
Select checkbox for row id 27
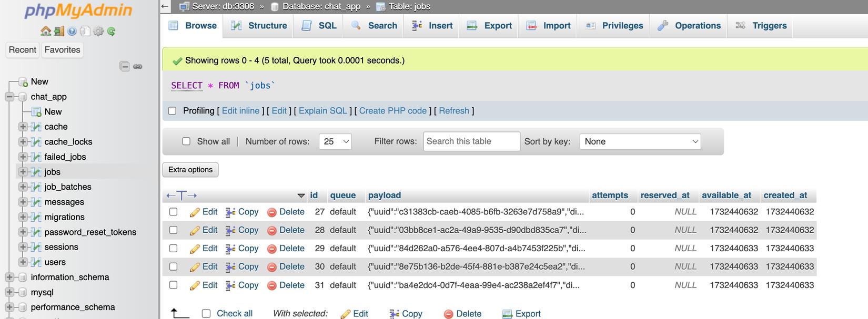pyautogui.click(x=173, y=212)
